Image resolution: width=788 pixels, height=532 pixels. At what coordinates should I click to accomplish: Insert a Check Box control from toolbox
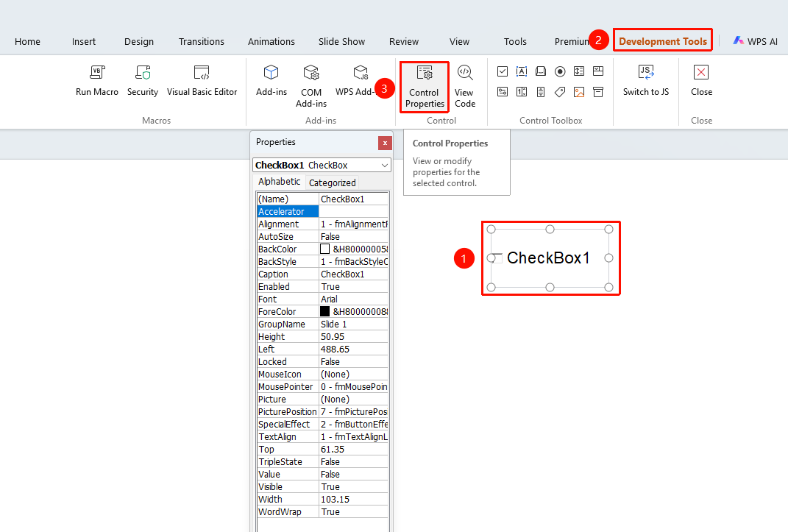503,71
